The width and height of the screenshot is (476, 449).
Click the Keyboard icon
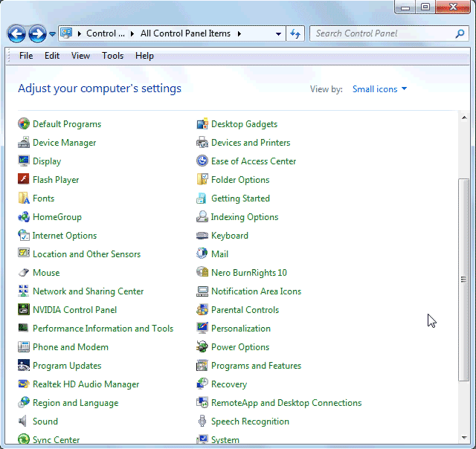pos(202,235)
